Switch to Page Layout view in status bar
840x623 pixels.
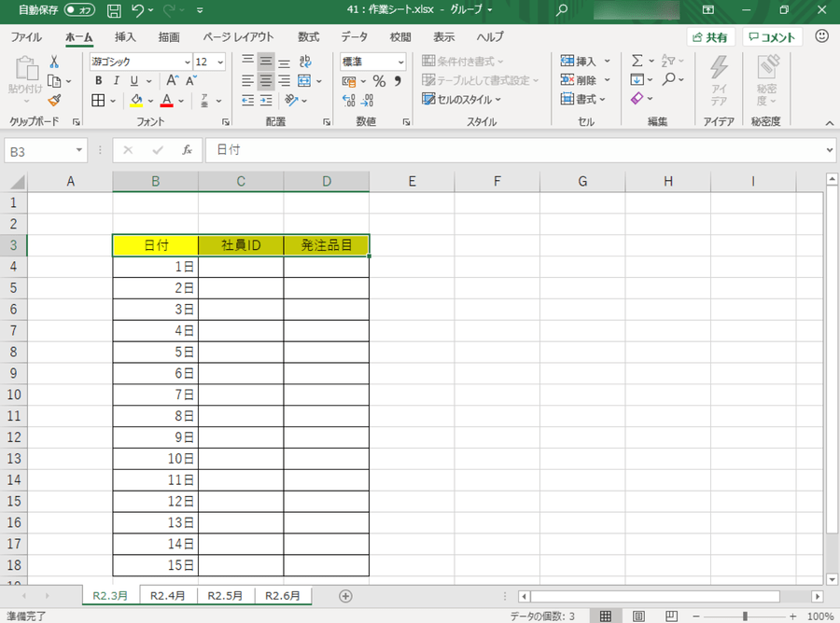pyautogui.click(x=638, y=616)
